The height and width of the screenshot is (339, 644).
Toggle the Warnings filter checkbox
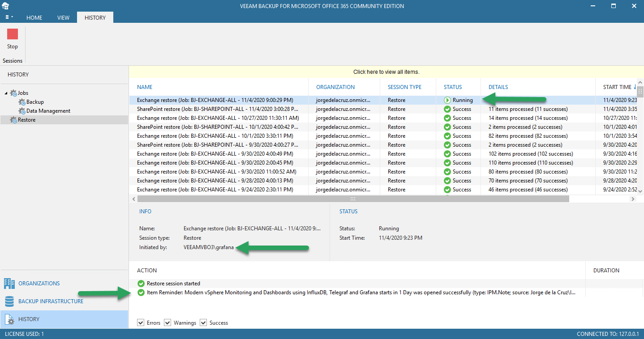(167, 322)
